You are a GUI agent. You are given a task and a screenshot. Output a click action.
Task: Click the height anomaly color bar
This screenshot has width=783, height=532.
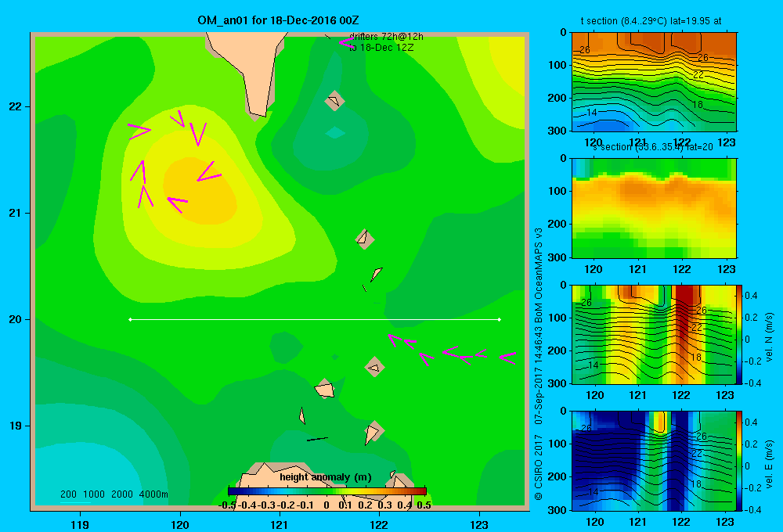coord(327,491)
